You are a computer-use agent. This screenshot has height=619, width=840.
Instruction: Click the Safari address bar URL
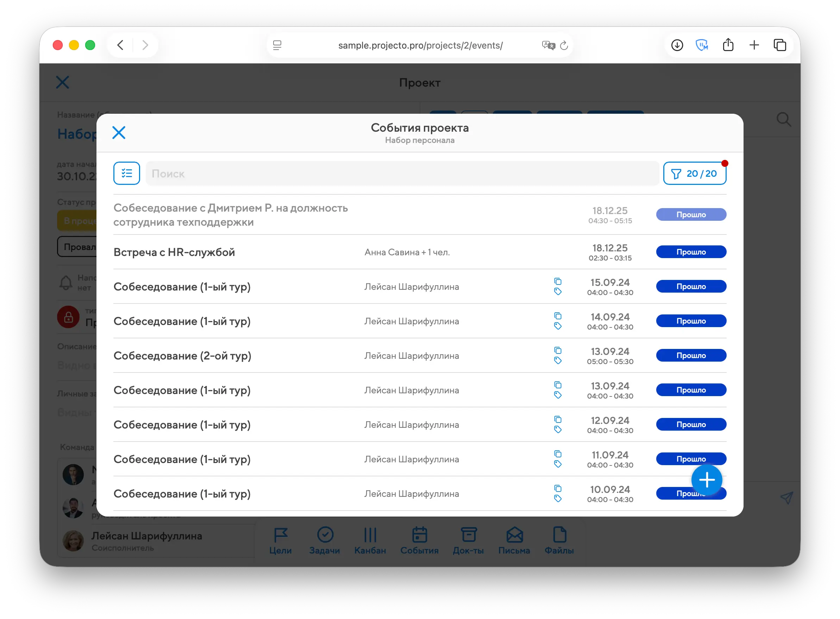tap(420, 46)
